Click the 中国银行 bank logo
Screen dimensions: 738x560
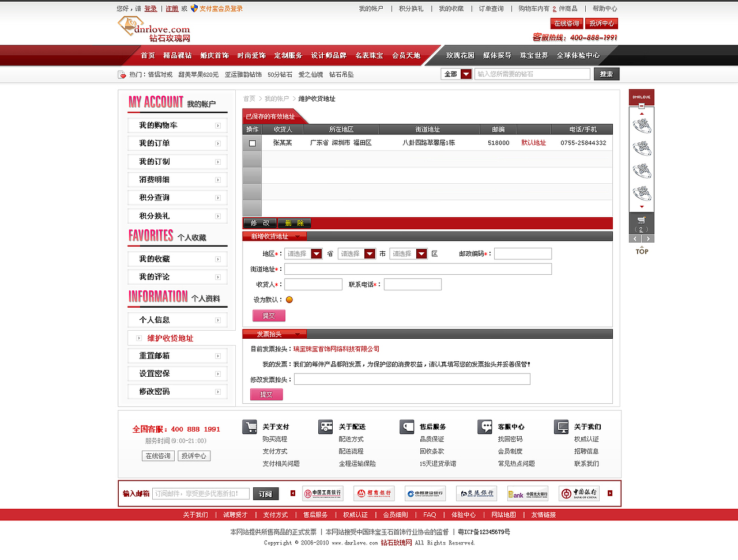tap(579, 493)
